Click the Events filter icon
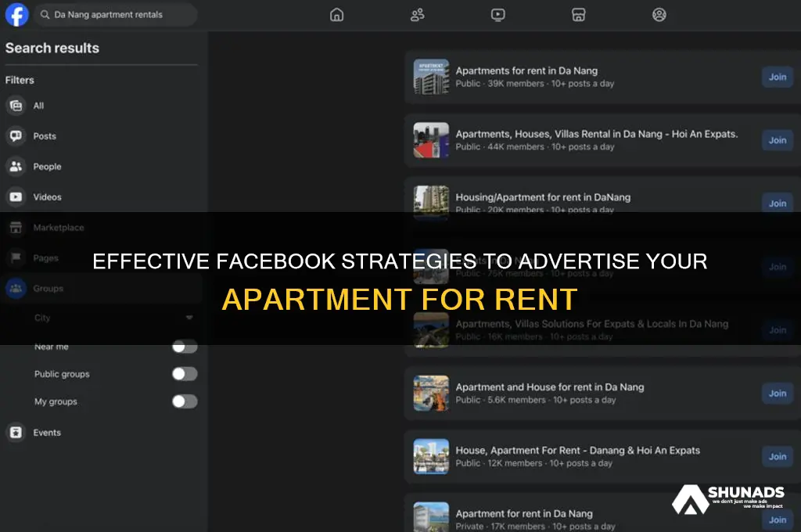 tap(16, 433)
